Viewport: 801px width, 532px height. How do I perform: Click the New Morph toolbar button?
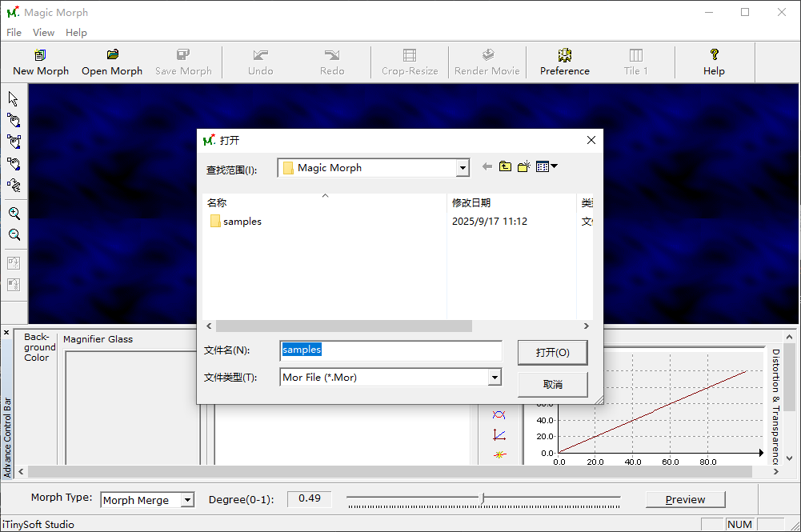point(41,62)
